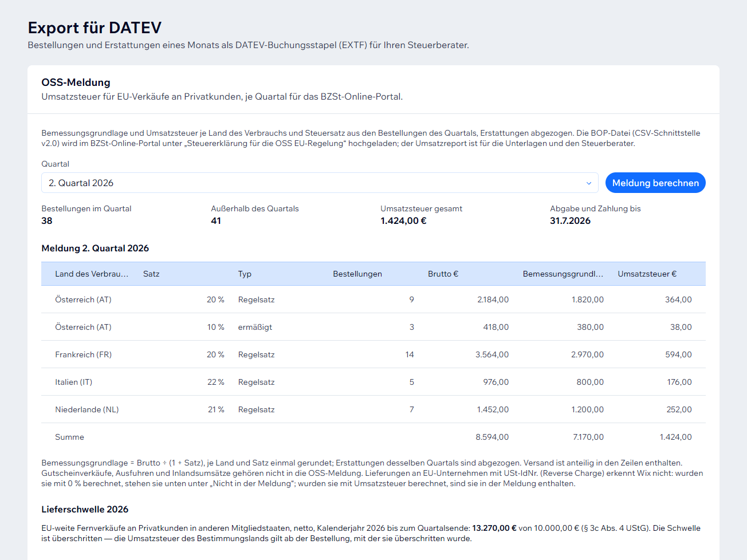Image resolution: width=747 pixels, height=560 pixels.
Task: Click the Meldung berechnen button
Action: [655, 183]
